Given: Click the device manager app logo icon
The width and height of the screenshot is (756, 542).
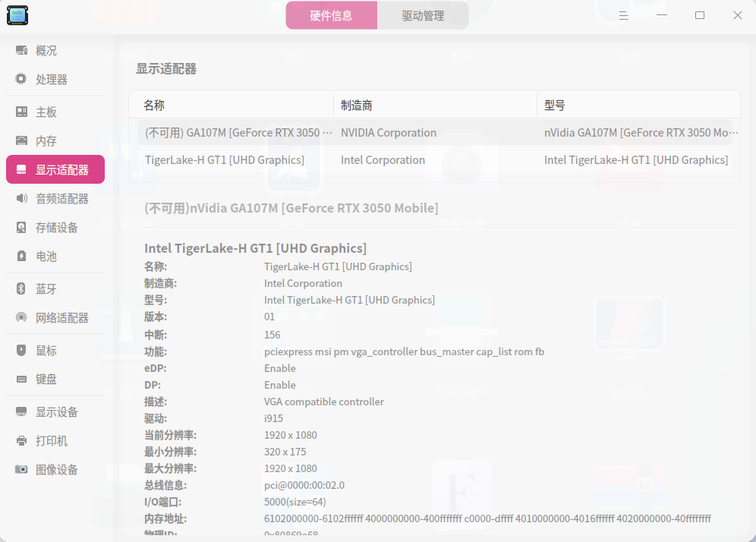Looking at the screenshot, I should (17, 15).
